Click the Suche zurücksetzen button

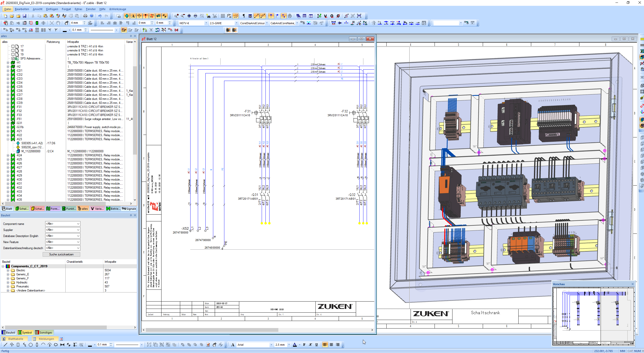click(x=61, y=254)
